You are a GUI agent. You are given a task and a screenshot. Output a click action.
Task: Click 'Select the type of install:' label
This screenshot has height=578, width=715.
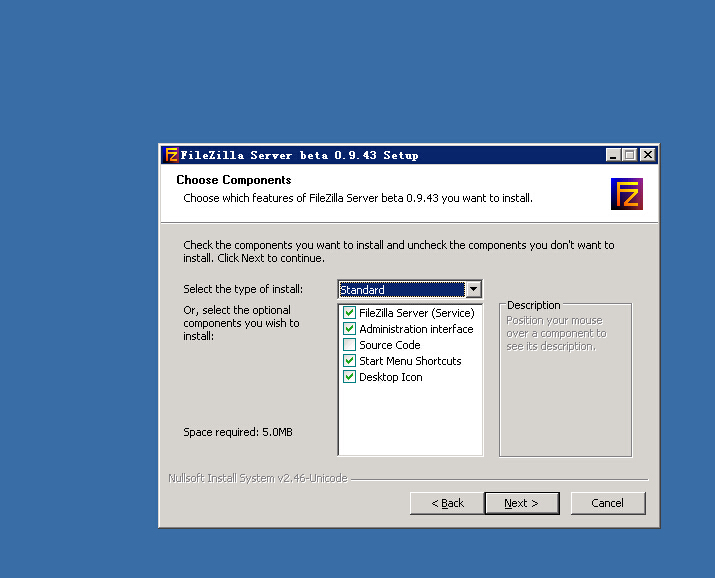point(243,289)
